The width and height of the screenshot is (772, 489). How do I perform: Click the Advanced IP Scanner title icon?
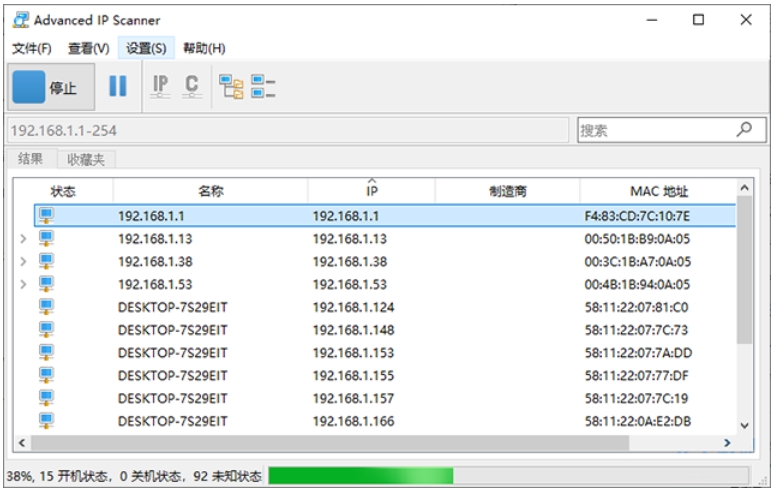click(x=21, y=20)
